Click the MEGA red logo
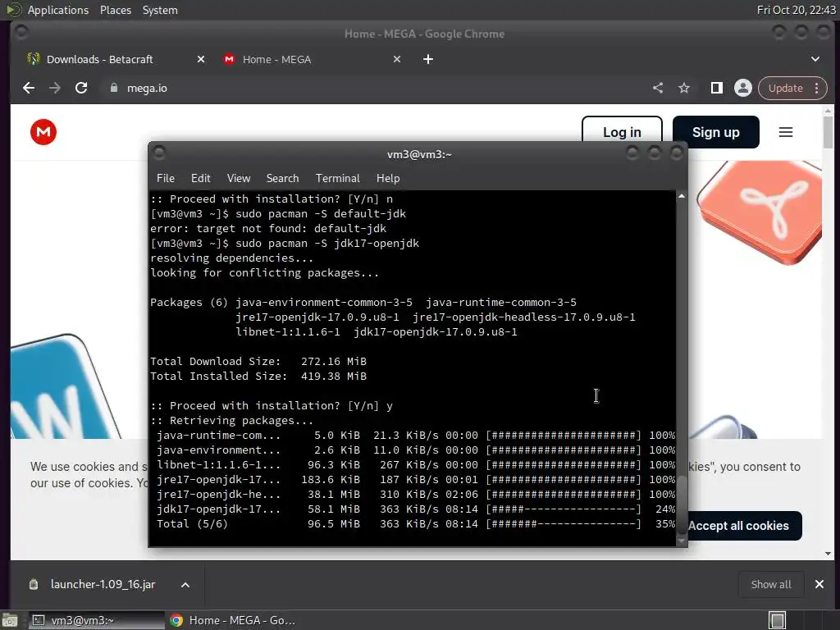This screenshot has height=630, width=840. (43, 132)
